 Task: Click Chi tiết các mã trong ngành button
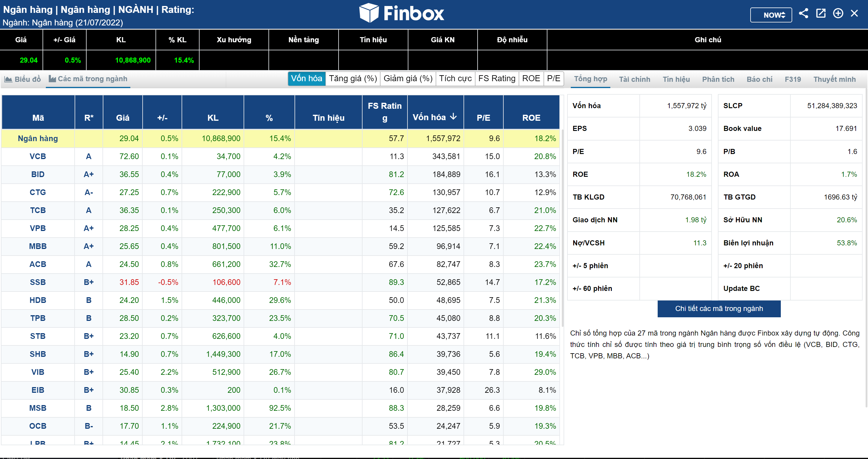click(719, 308)
